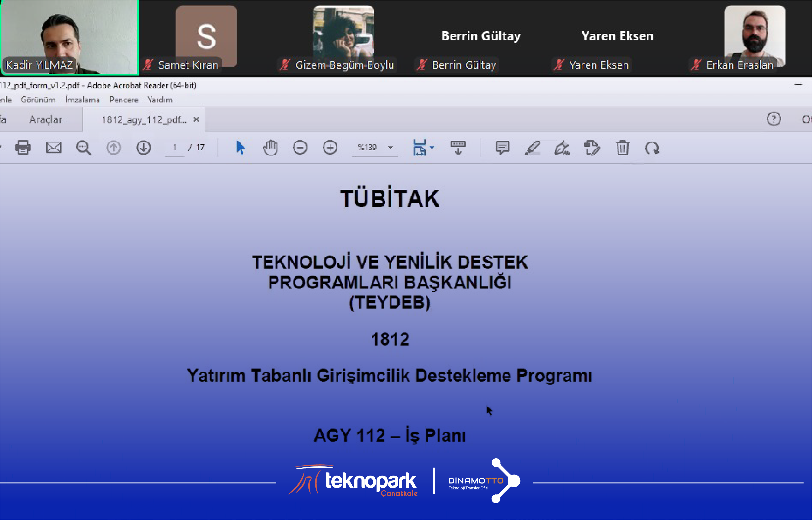Select Erkan Eraslan video tile

[x=754, y=37]
